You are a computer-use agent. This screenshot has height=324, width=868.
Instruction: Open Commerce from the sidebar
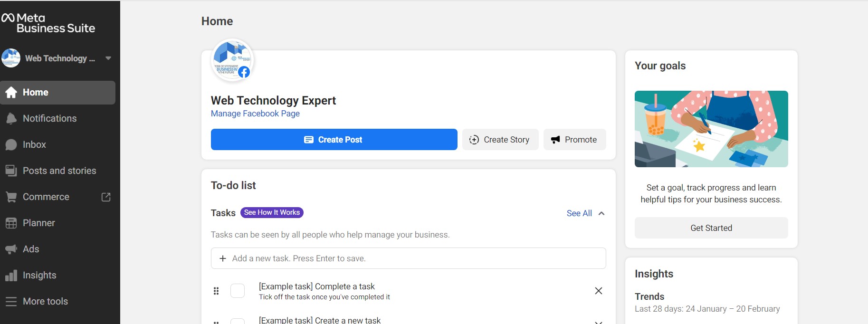tap(57, 197)
